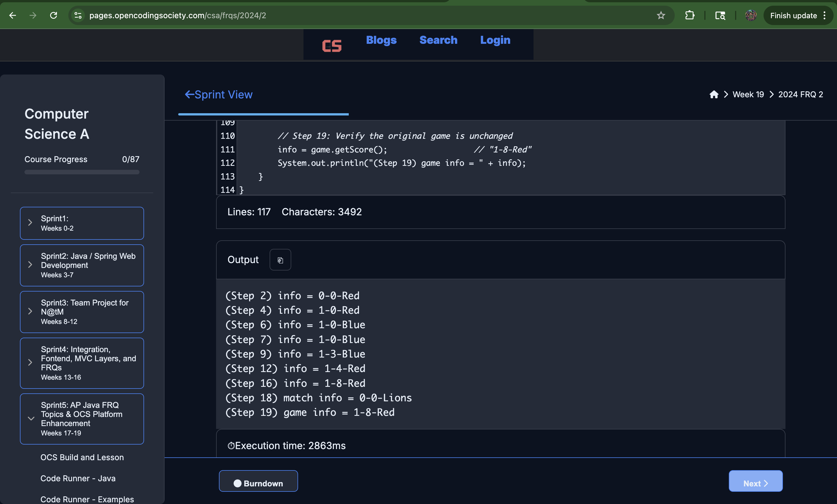Collapse Sprint5 AP Java FRQ section
Screen dimensions: 837x504
(81, 418)
